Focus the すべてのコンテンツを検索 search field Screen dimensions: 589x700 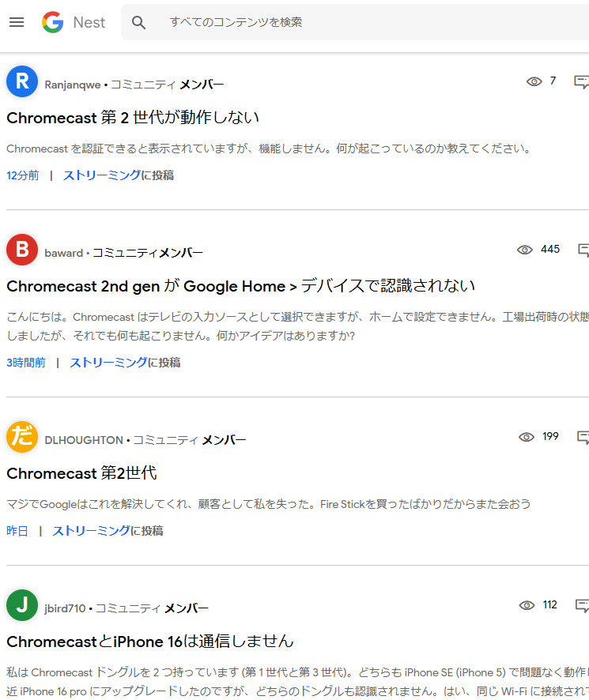tap(356, 22)
